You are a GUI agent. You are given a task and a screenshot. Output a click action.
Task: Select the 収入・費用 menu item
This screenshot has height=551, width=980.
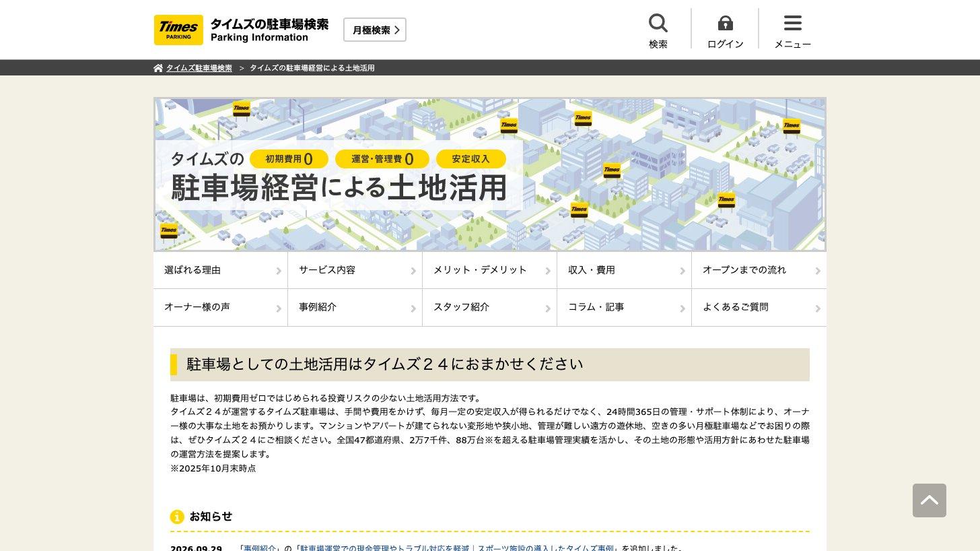pos(624,270)
